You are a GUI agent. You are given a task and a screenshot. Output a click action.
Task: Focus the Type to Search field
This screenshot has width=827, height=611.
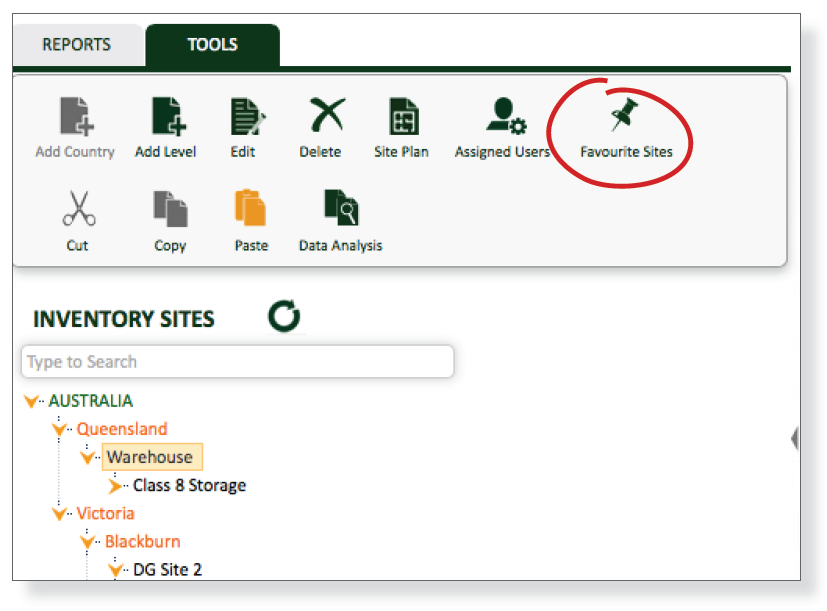tap(237, 361)
